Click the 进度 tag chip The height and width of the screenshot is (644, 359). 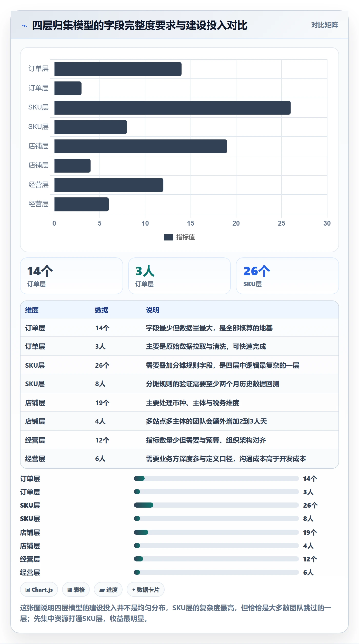pos(108,590)
